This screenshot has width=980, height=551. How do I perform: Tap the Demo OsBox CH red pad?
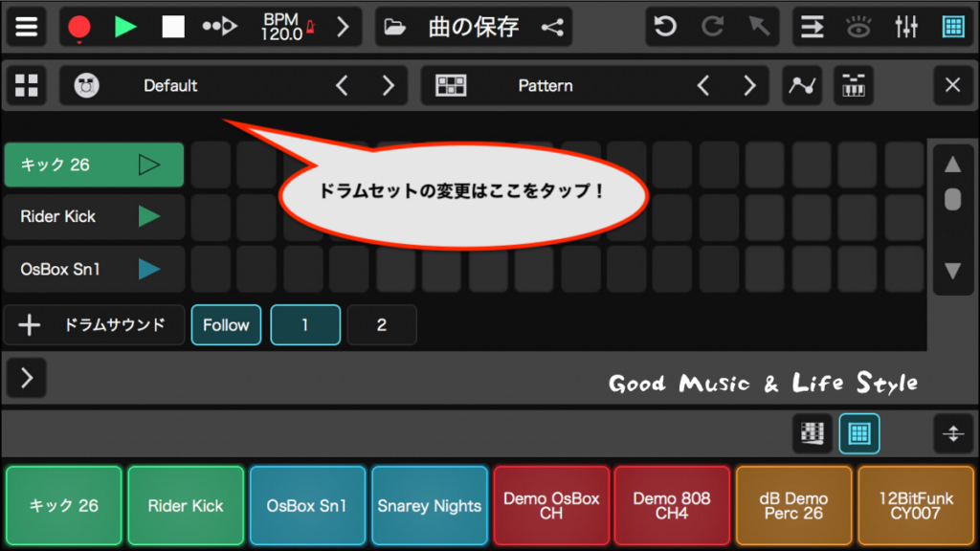[551, 505]
